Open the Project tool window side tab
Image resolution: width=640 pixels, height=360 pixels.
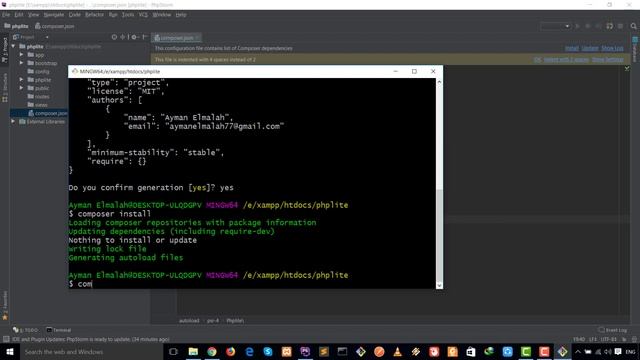[5, 50]
